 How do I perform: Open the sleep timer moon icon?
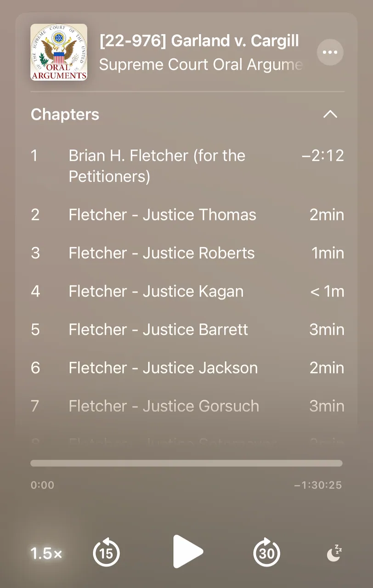[334, 553]
